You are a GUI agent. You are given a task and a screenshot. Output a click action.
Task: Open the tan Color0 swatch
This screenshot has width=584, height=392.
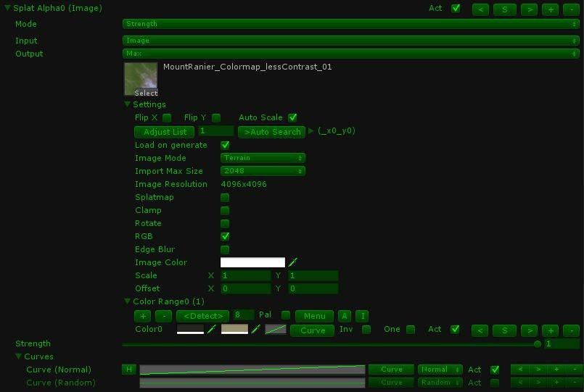click(x=234, y=329)
